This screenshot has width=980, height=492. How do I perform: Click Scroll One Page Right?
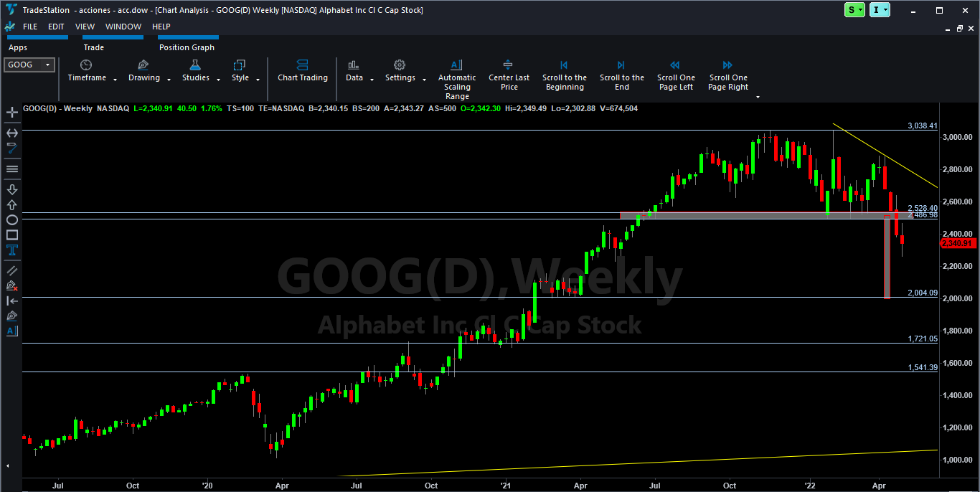(x=728, y=75)
